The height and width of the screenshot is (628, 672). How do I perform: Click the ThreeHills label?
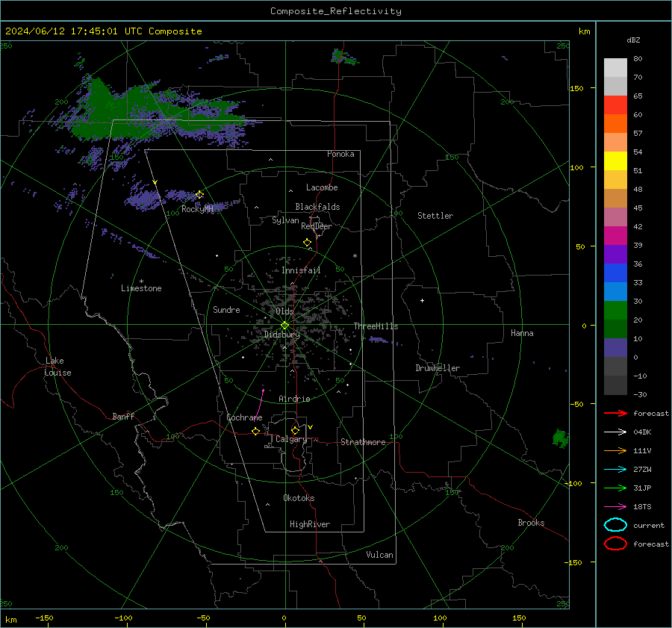[376, 326]
